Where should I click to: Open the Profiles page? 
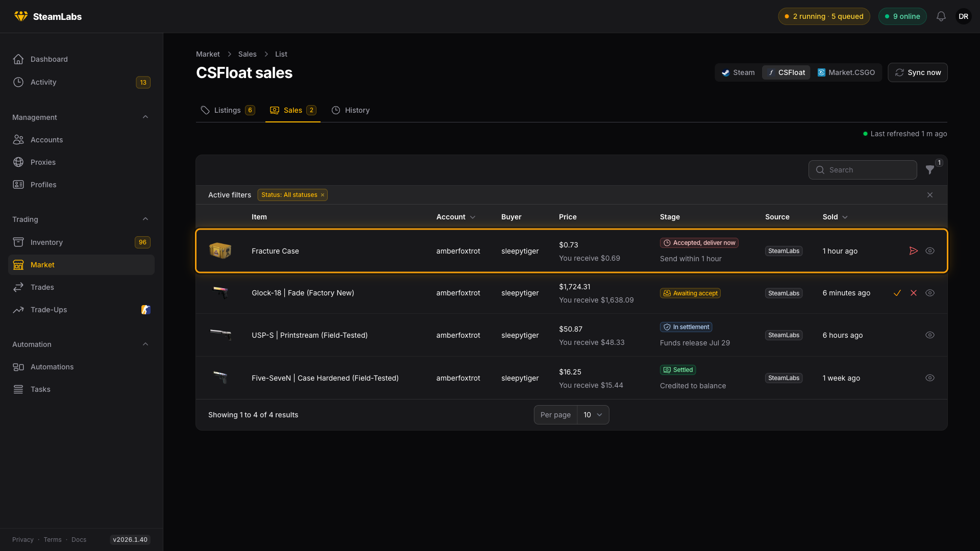[82, 185]
